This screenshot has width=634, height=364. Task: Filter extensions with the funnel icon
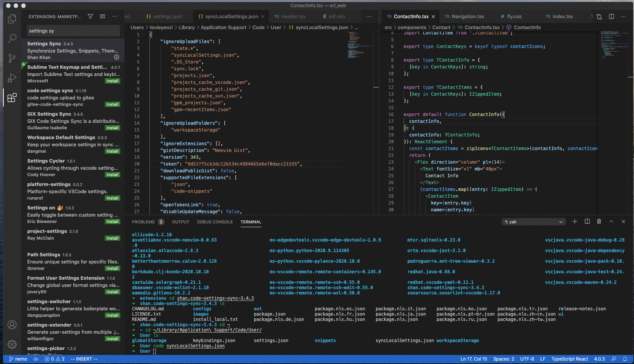click(90, 16)
